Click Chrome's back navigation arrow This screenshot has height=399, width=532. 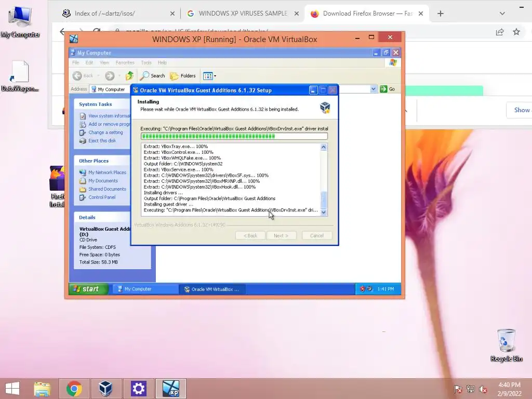62,32
